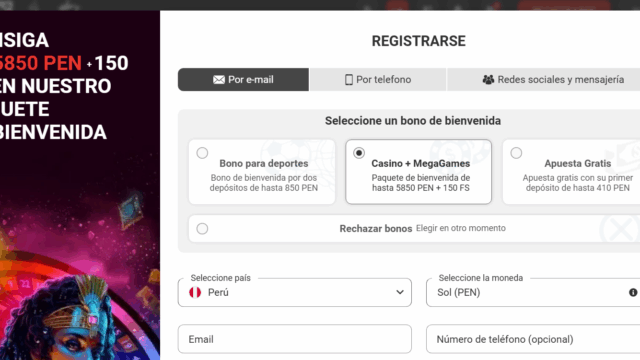Switch to the Por e-mail tab
Image resolution: width=640 pixels, height=360 pixels.
tap(243, 80)
